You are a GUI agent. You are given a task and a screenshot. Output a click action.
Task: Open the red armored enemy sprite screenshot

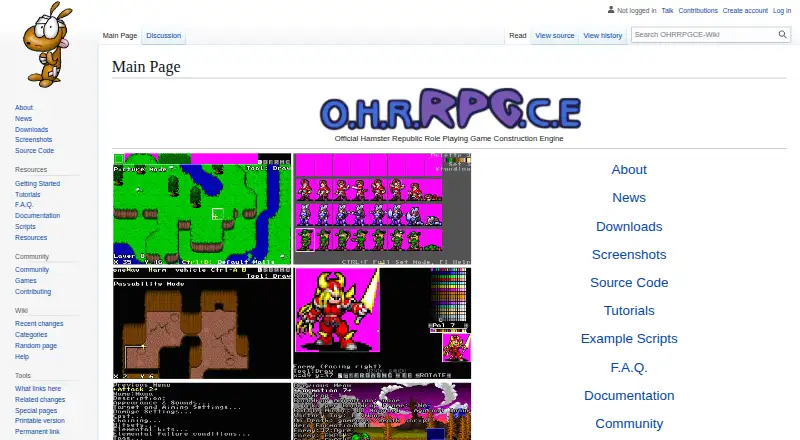click(382, 323)
